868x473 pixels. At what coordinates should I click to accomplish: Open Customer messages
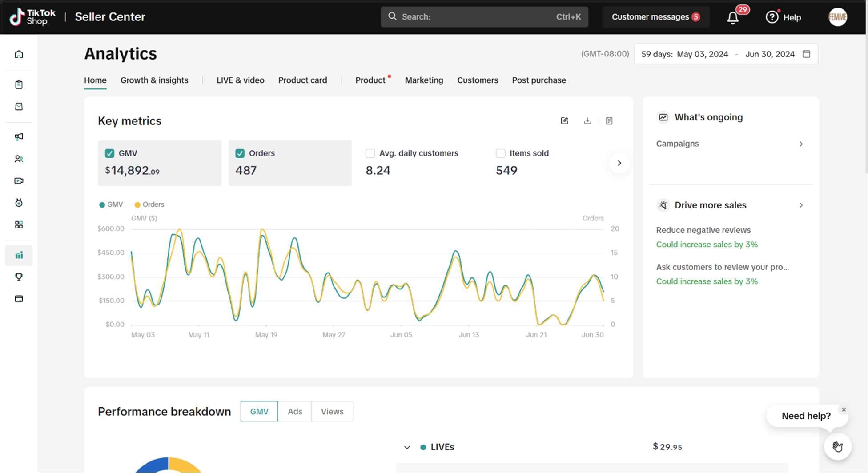point(655,17)
